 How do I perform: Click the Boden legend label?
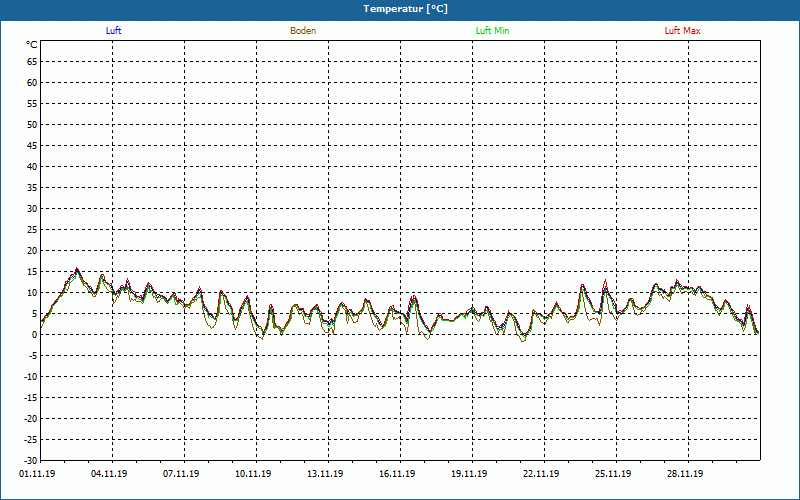click(x=303, y=31)
